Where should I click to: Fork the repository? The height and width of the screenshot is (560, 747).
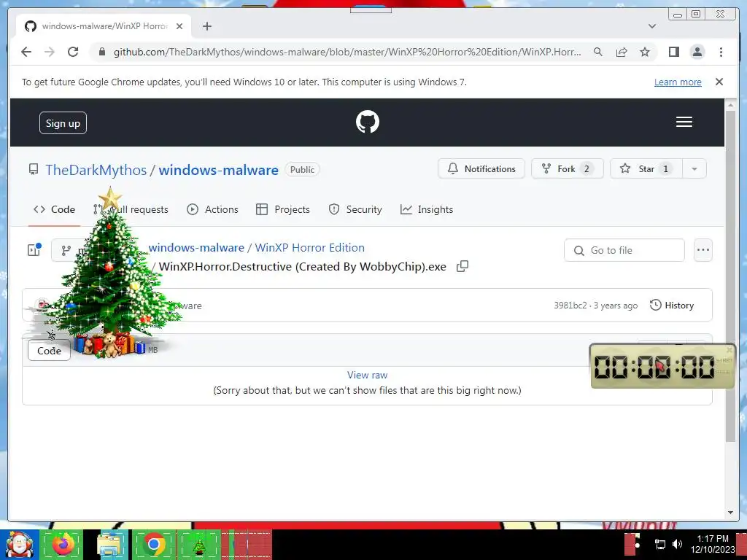pyautogui.click(x=567, y=168)
